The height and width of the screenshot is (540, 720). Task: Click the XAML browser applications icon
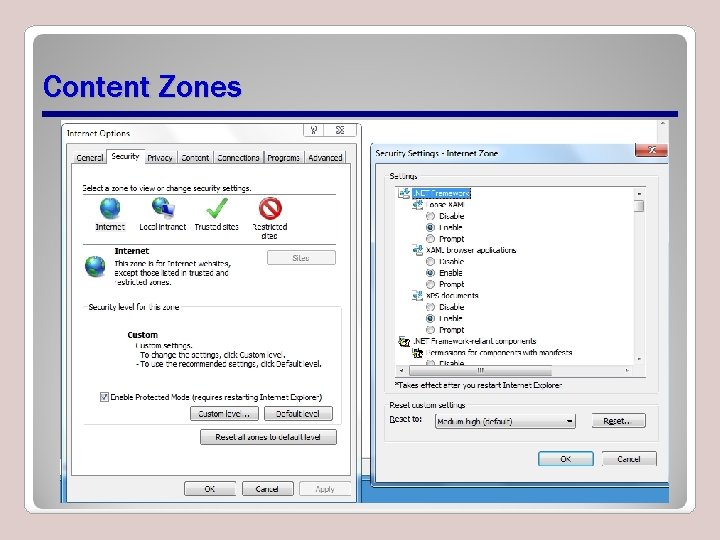point(417,250)
